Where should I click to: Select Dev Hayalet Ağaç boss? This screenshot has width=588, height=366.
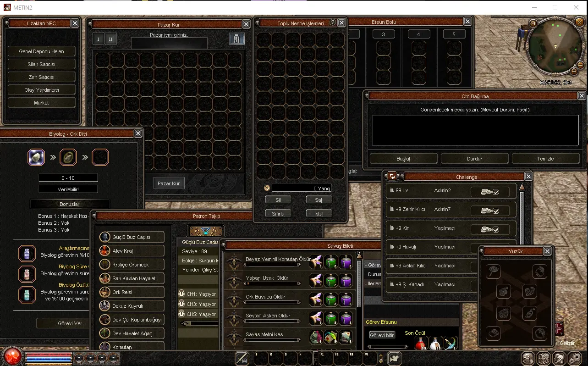coord(132,333)
